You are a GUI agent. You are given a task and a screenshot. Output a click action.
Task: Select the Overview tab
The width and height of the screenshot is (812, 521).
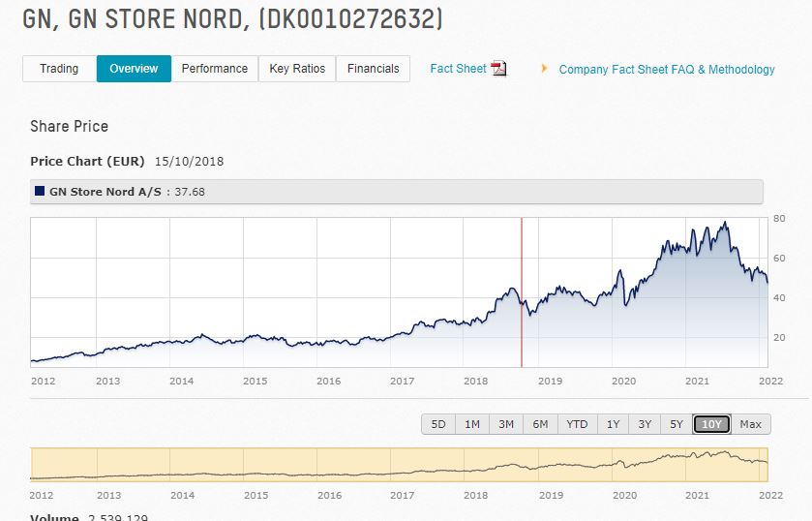click(x=134, y=69)
